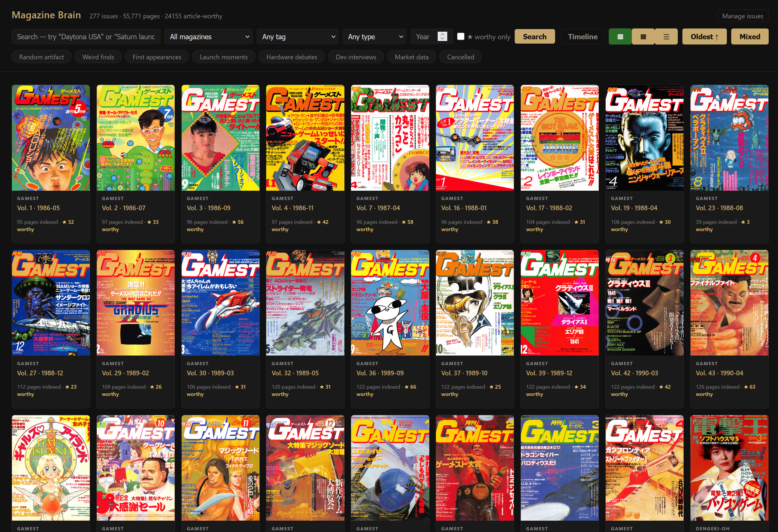Switch to the shelf (spines) view icon
Screen dimensions: 778x532
[620, 37]
